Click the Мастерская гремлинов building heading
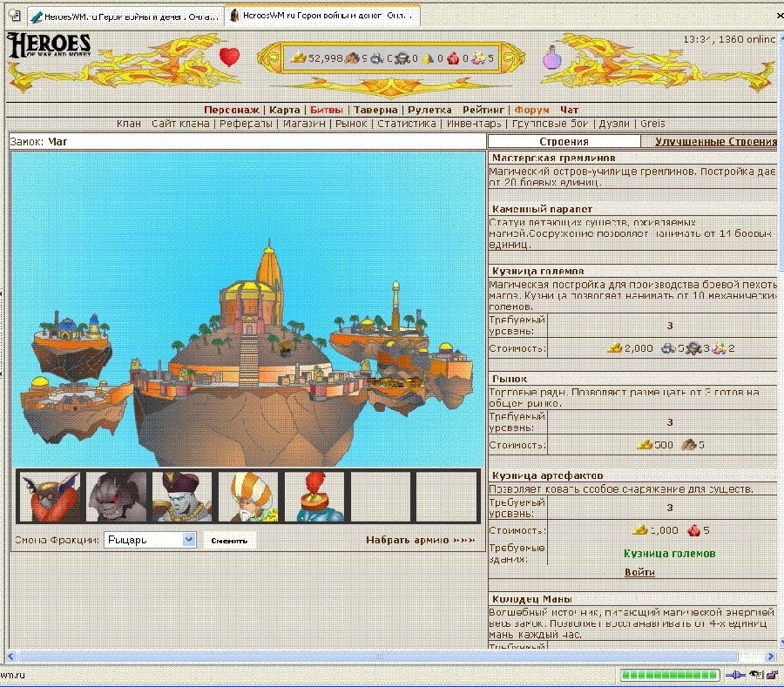784x687 pixels. (553, 158)
